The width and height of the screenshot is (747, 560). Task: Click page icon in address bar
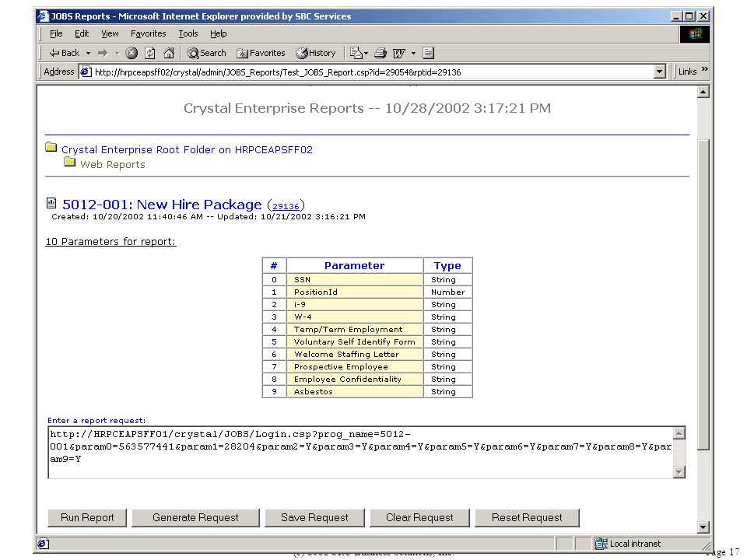click(x=86, y=72)
